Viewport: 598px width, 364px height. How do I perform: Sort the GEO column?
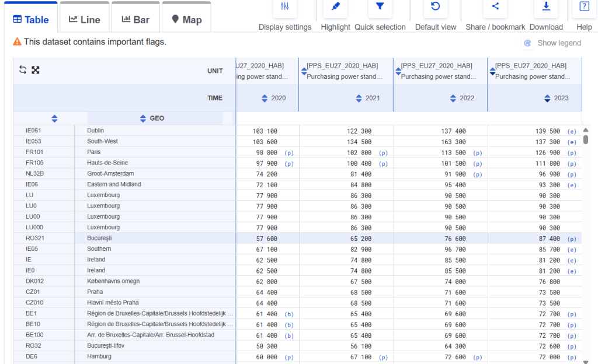(x=143, y=118)
